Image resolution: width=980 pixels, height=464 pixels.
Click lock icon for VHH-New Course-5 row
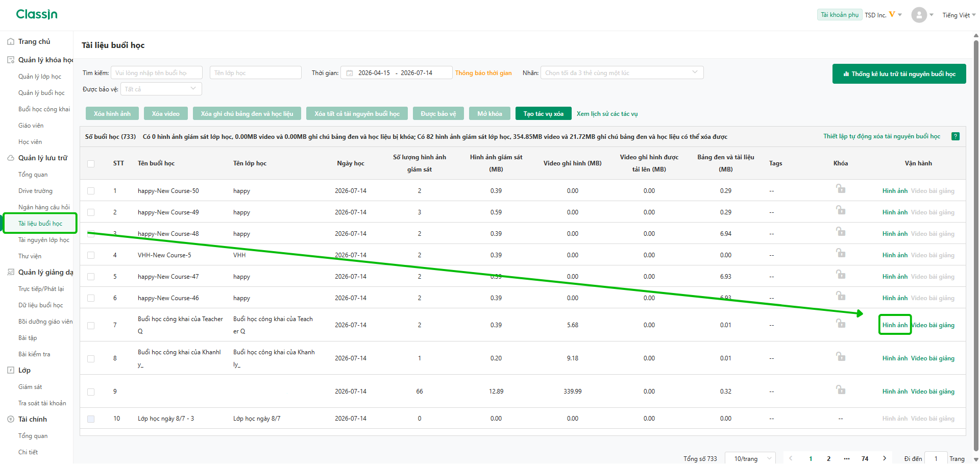[x=841, y=253]
